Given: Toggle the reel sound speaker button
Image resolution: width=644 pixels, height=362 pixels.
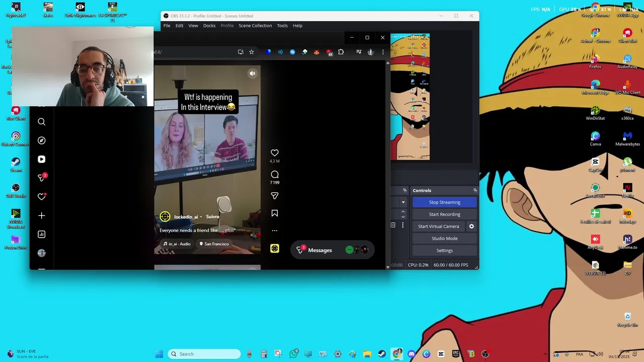Looking at the screenshot, I should pos(253,73).
